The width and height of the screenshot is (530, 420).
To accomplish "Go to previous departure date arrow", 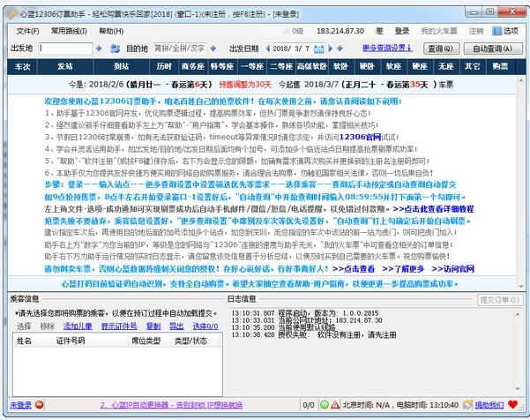I will 268,49.
